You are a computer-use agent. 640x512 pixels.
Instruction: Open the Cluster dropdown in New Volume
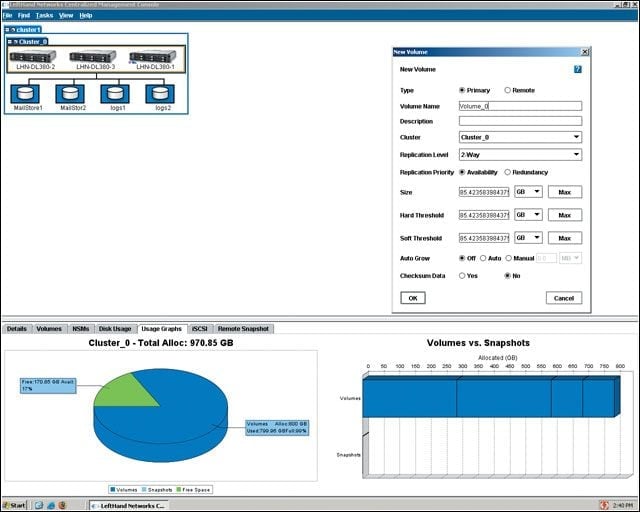[x=520, y=137]
